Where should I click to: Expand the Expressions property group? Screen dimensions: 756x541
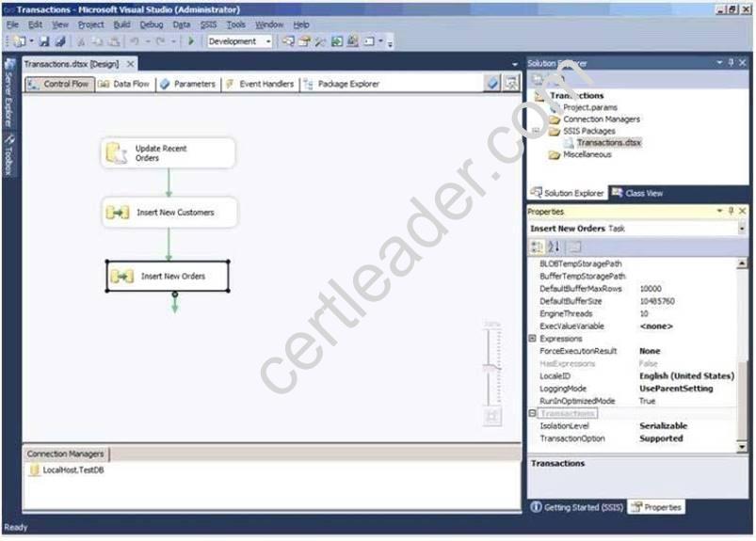pyautogui.click(x=532, y=338)
